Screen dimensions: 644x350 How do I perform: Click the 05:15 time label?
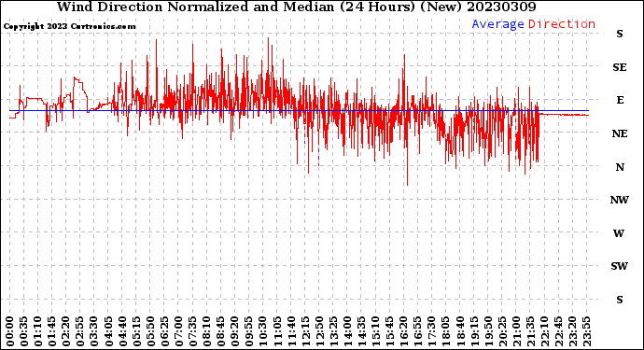tap(136, 332)
